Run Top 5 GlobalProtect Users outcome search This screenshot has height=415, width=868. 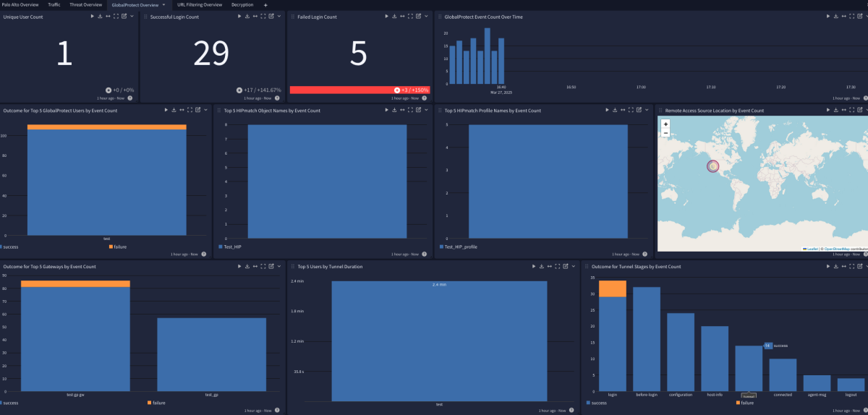coord(166,110)
